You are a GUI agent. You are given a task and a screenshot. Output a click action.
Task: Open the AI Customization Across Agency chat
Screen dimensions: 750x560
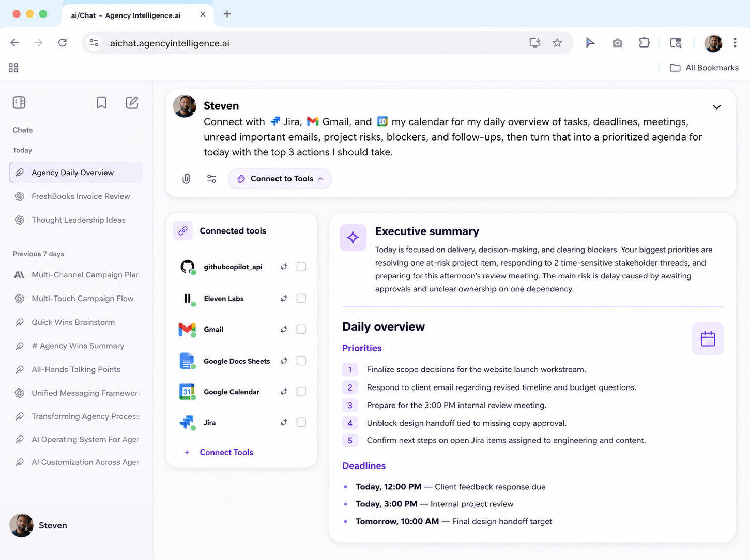tap(76, 462)
